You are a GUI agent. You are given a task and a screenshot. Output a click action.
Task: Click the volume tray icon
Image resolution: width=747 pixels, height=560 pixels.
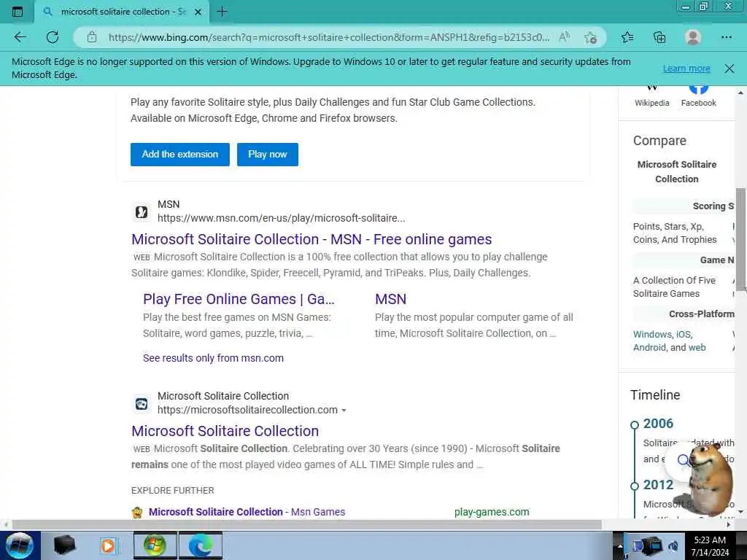pos(673,546)
